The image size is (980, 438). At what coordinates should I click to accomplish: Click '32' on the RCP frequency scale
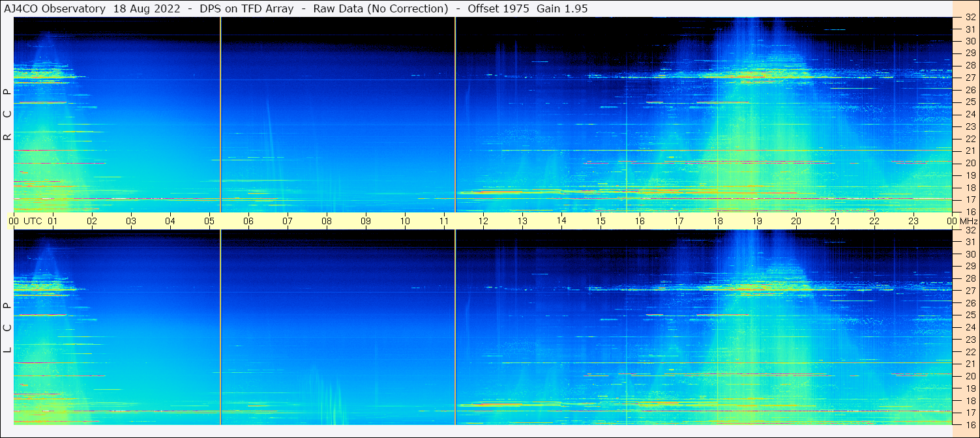pos(970,18)
